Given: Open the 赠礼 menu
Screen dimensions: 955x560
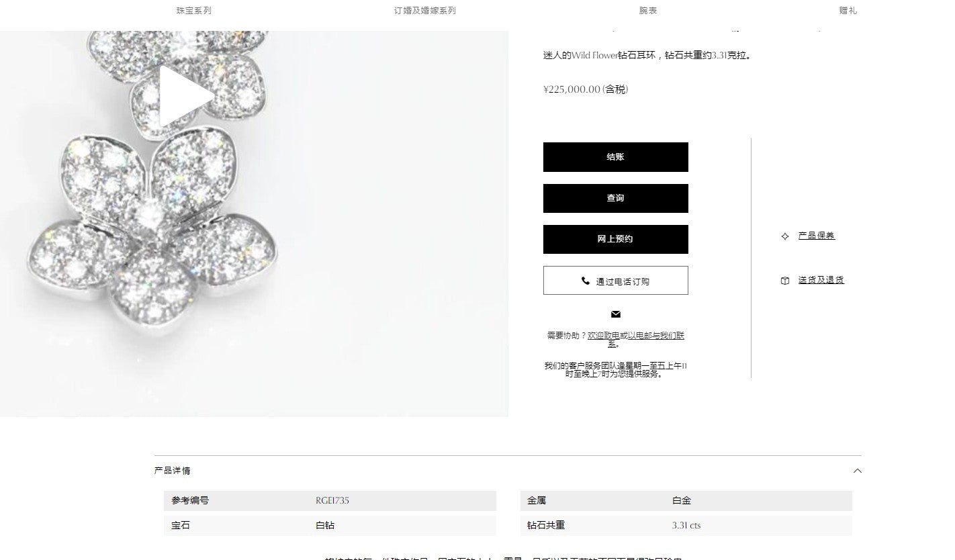Looking at the screenshot, I should click(x=848, y=11).
